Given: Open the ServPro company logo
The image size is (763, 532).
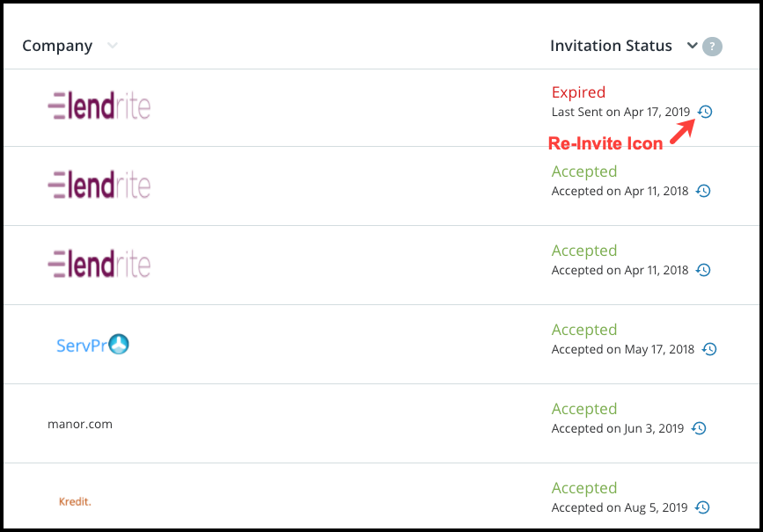Looking at the screenshot, I should pos(92,345).
